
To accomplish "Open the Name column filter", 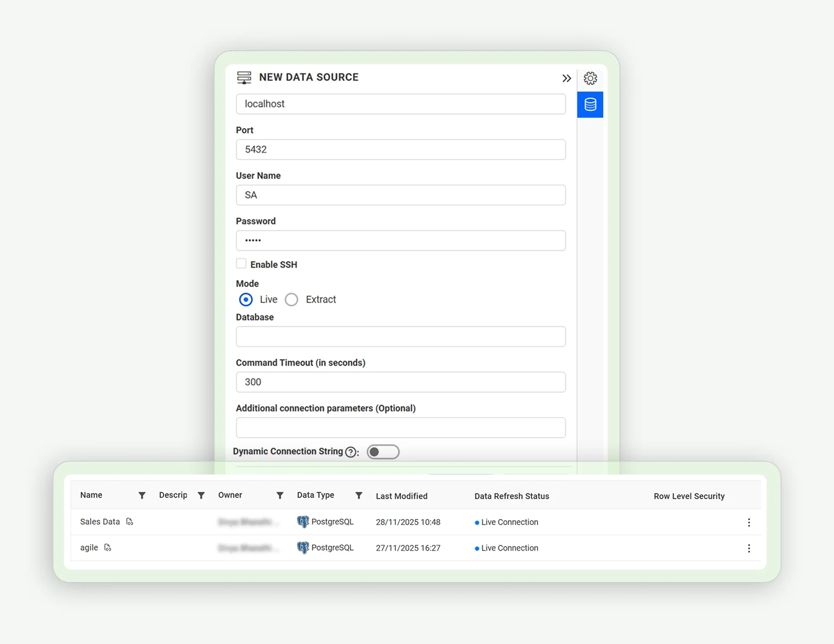I will (142, 495).
